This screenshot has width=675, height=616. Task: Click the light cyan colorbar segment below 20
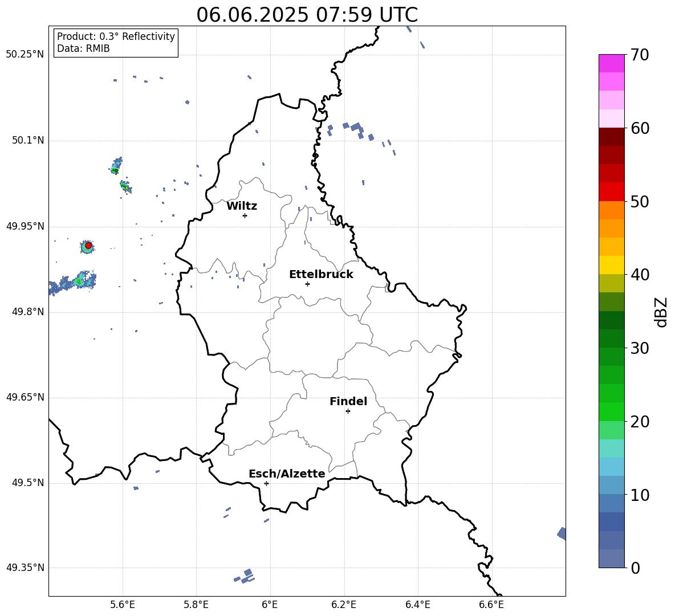[x=611, y=448]
